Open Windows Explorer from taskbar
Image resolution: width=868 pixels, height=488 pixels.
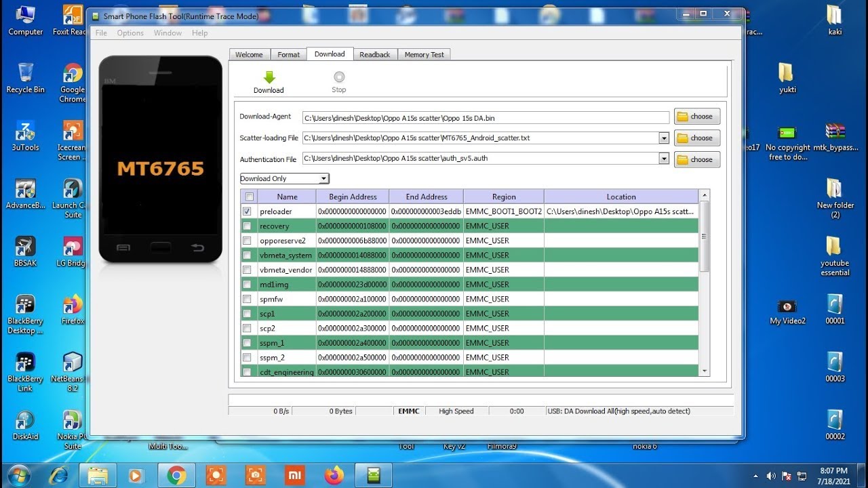pyautogui.click(x=98, y=476)
